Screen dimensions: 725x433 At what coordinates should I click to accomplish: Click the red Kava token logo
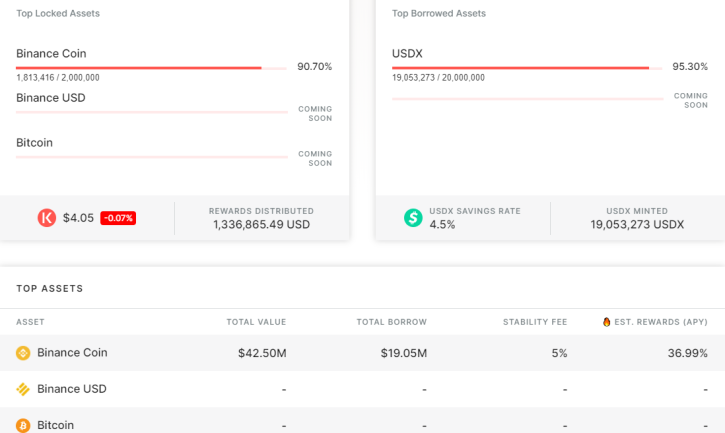pyautogui.click(x=47, y=218)
